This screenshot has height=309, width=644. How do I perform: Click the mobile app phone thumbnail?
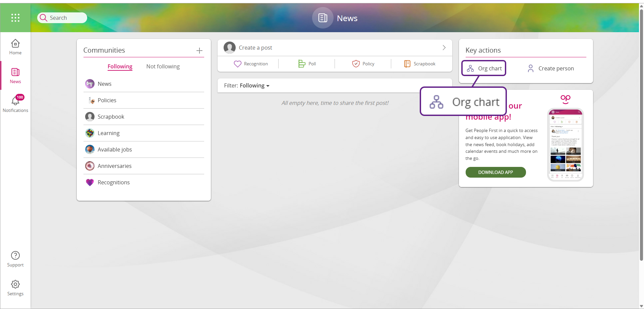point(565,144)
